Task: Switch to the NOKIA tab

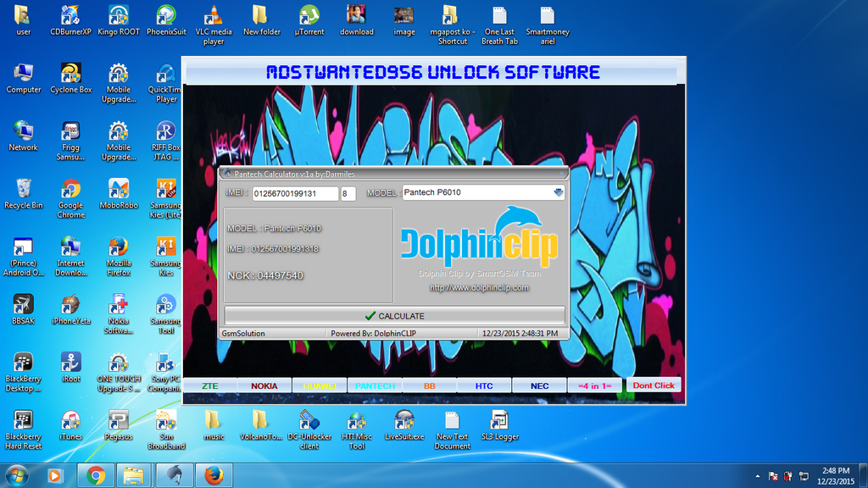Action: point(264,385)
